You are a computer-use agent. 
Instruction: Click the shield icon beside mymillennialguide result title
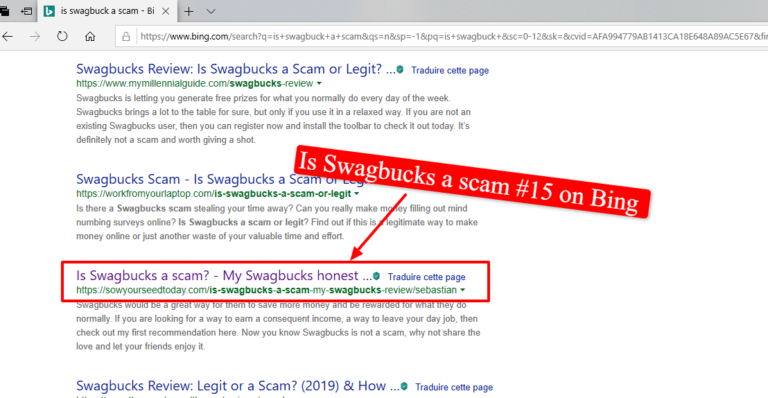click(x=400, y=70)
